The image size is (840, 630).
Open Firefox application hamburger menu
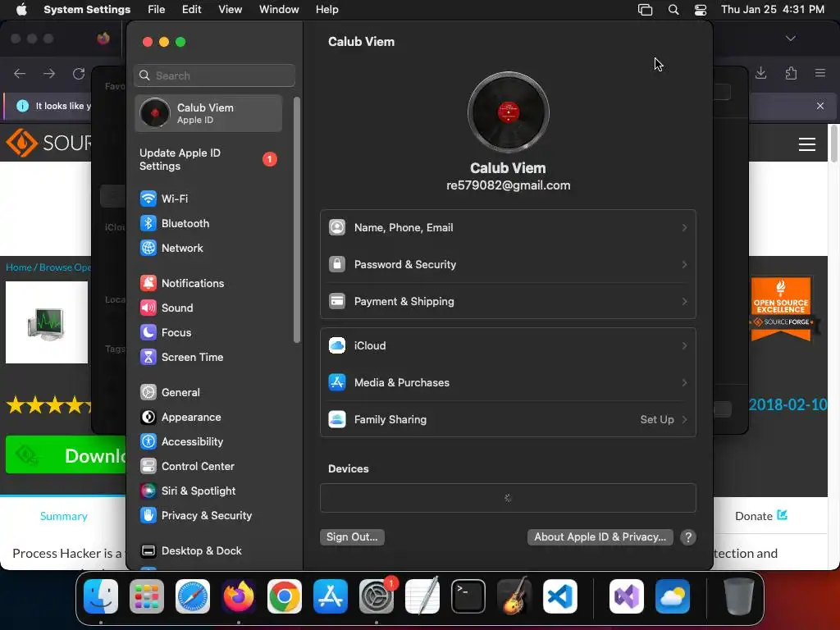point(819,73)
